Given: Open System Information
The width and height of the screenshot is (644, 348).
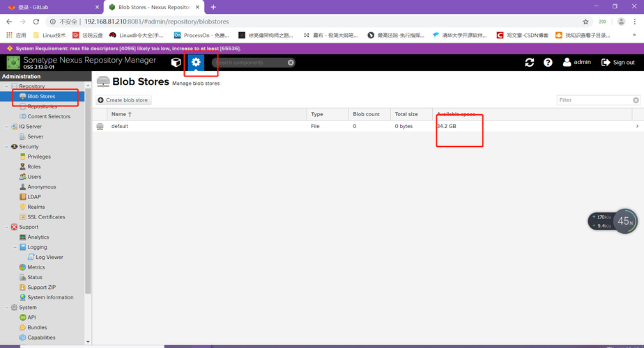Looking at the screenshot, I should click(50, 297).
